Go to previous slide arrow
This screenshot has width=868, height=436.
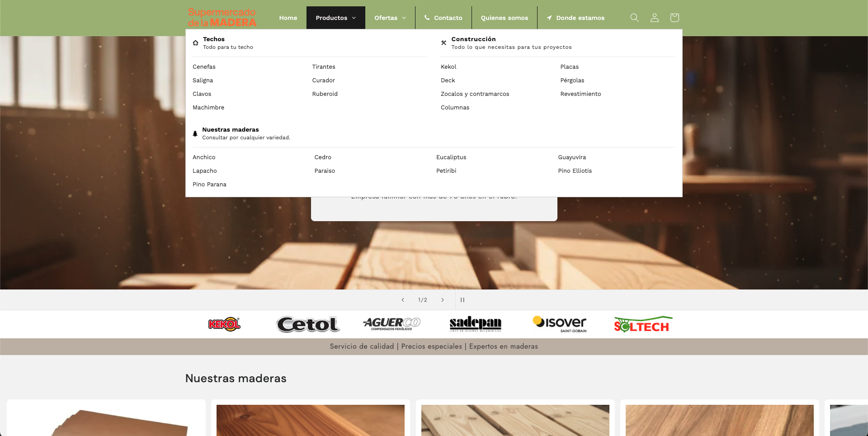click(x=403, y=299)
